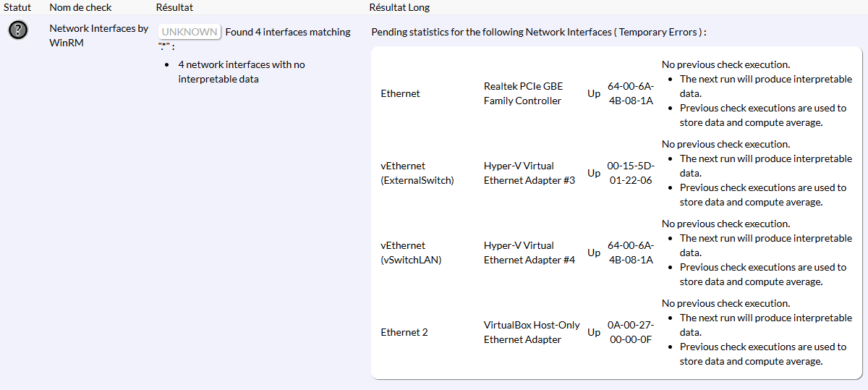This screenshot has height=390, width=868.
Task: Select the vEthernet (ExternalSwitch) interface row
Action: pos(417,173)
